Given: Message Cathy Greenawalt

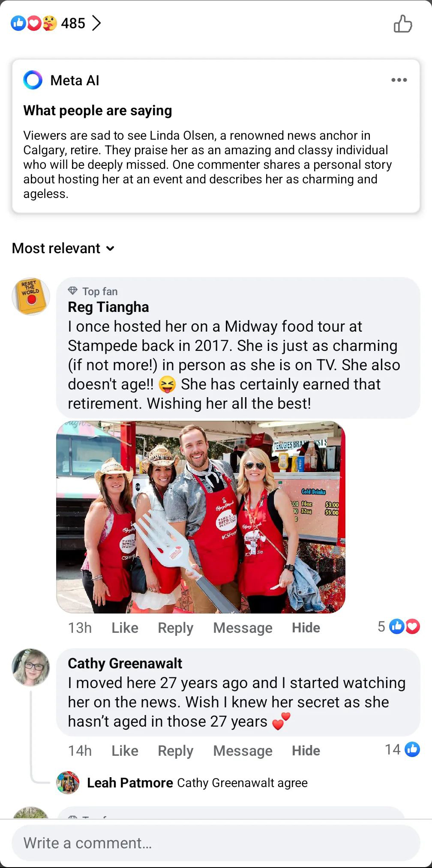Looking at the screenshot, I should (x=243, y=751).
